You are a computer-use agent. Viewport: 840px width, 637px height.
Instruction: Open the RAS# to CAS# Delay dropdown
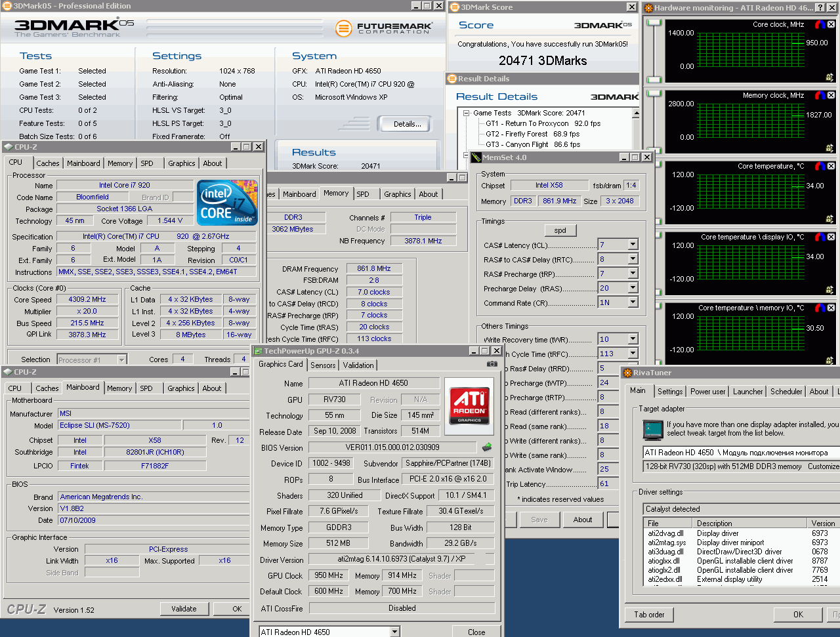[633, 259]
